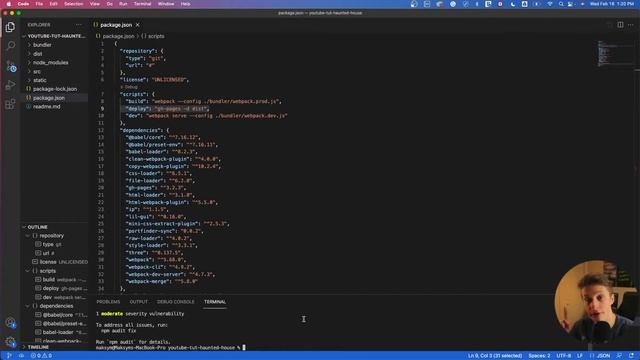Click line 12 dependencies in editor
640x360 pixels.
(144, 130)
